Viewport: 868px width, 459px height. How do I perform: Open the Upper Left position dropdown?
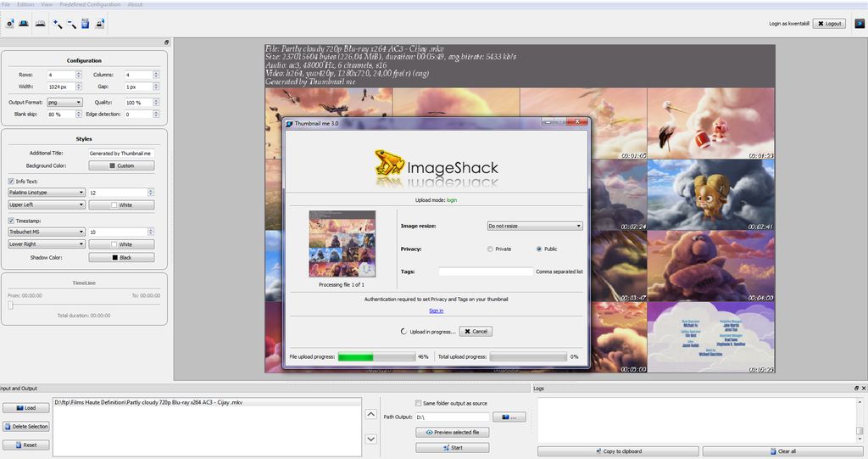pos(47,204)
